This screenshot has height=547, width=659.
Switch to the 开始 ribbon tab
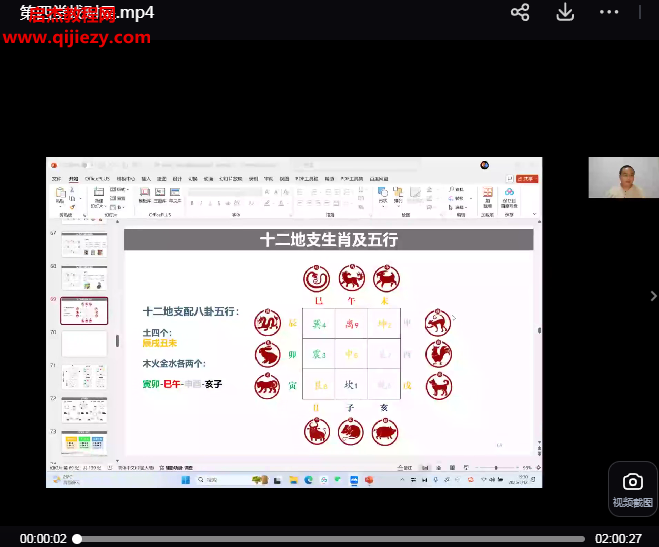pos(73,179)
